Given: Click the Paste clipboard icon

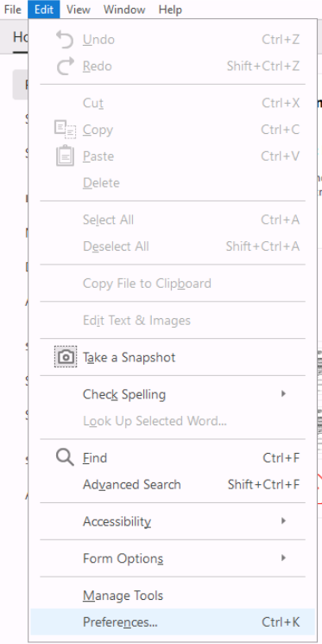Looking at the screenshot, I should click(65, 156).
